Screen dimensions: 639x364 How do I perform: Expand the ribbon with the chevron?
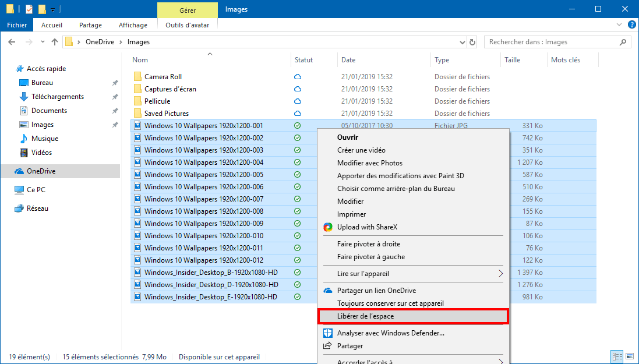[x=619, y=25]
